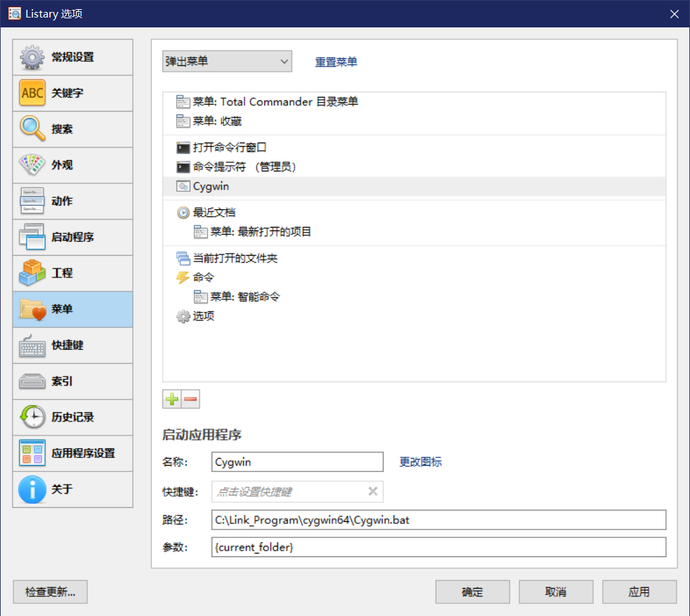Open the 历史记录 clock icon
This screenshot has height=616, width=690.
tap(30, 417)
